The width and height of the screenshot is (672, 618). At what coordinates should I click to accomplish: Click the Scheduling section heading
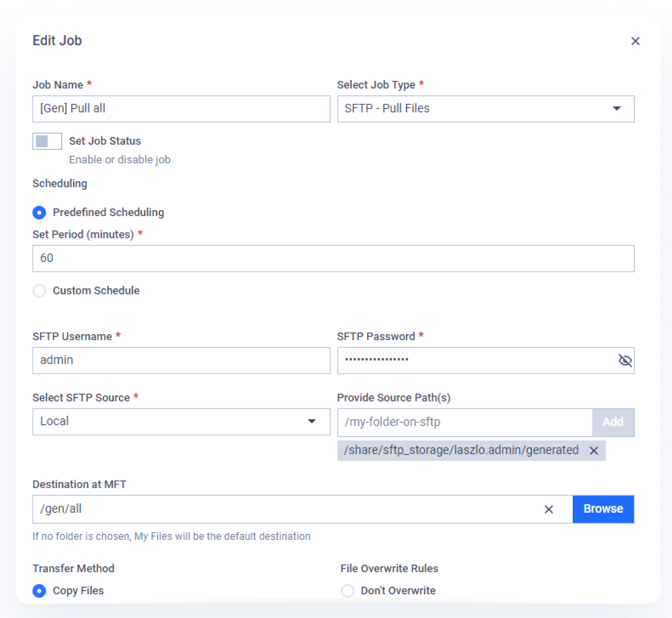(x=60, y=183)
